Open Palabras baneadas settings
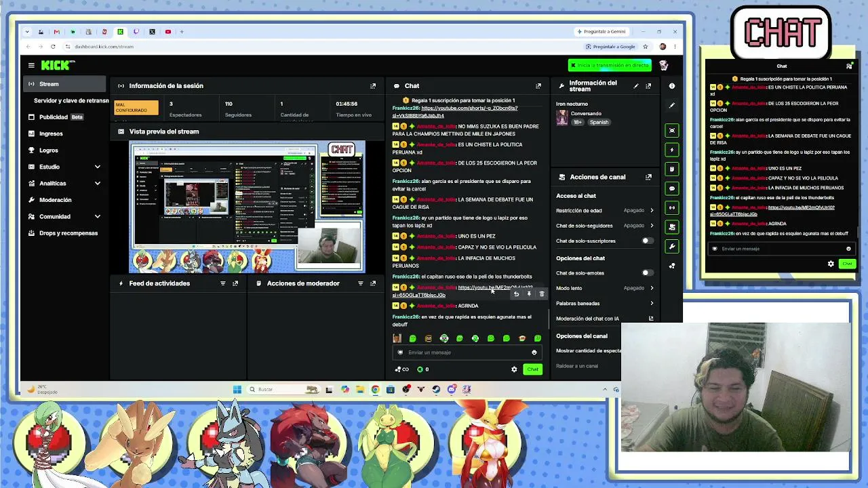This screenshot has height=488, width=868. coord(605,303)
